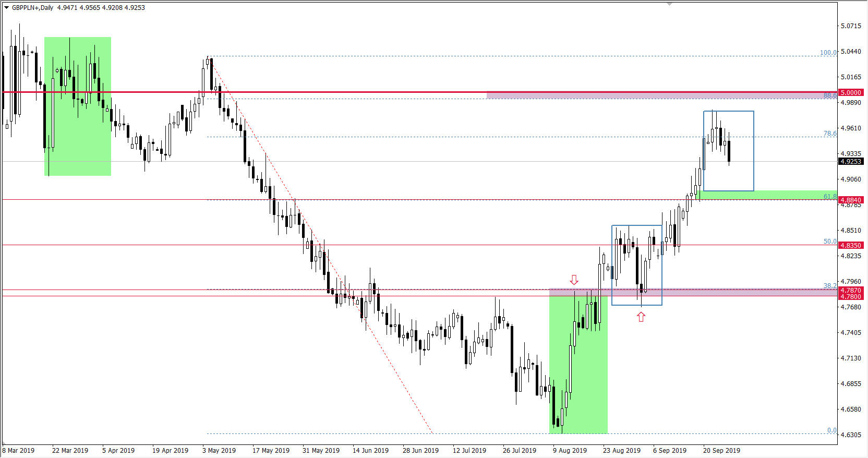
Task: Click the grey chart shift triangle at the top
Action: [669, 4]
